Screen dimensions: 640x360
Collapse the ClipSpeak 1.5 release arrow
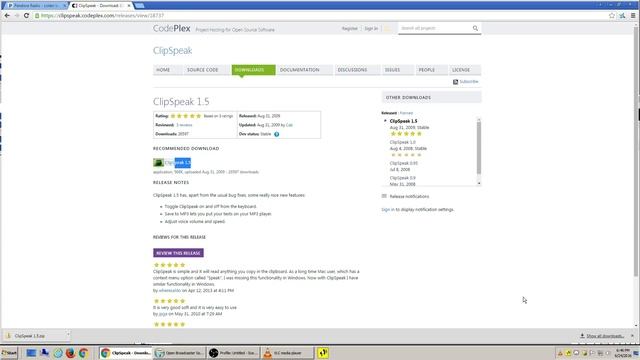pyautogui.click(x=385, y=121)
